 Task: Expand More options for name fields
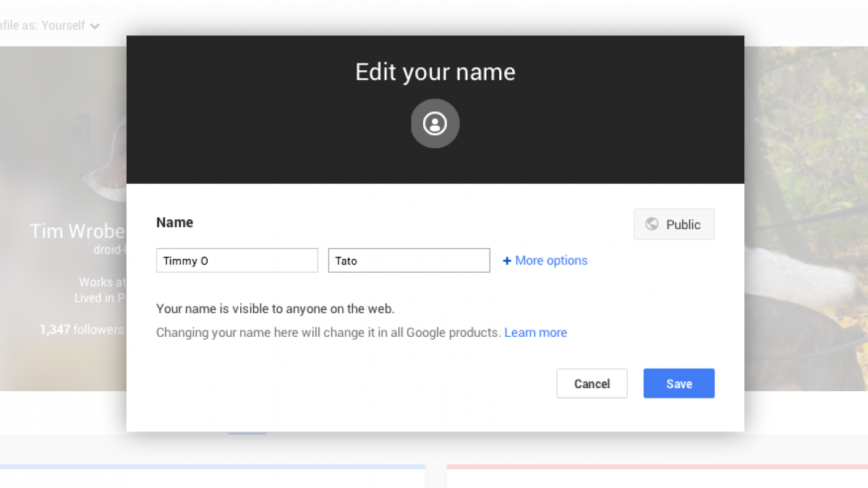(550, 261)
